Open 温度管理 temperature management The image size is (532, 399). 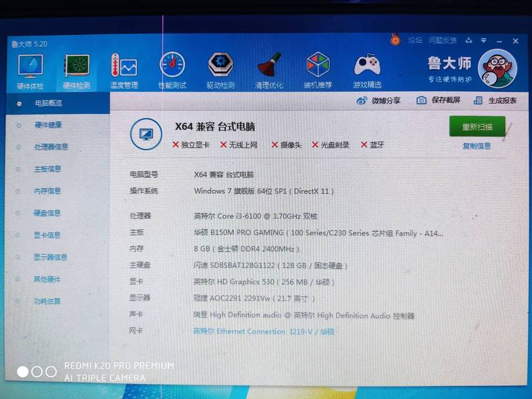click(x=124, y=71)
